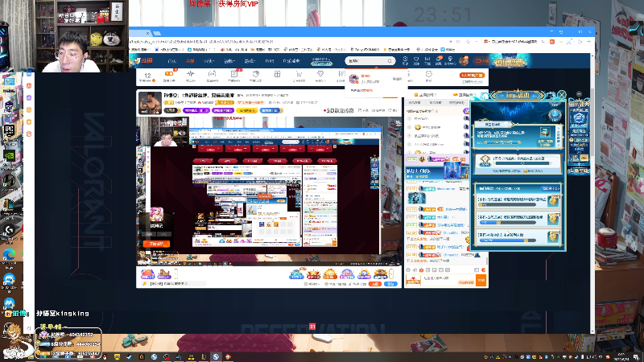
Task: Open the watch history clock icon in header
Action: [405, 60]
